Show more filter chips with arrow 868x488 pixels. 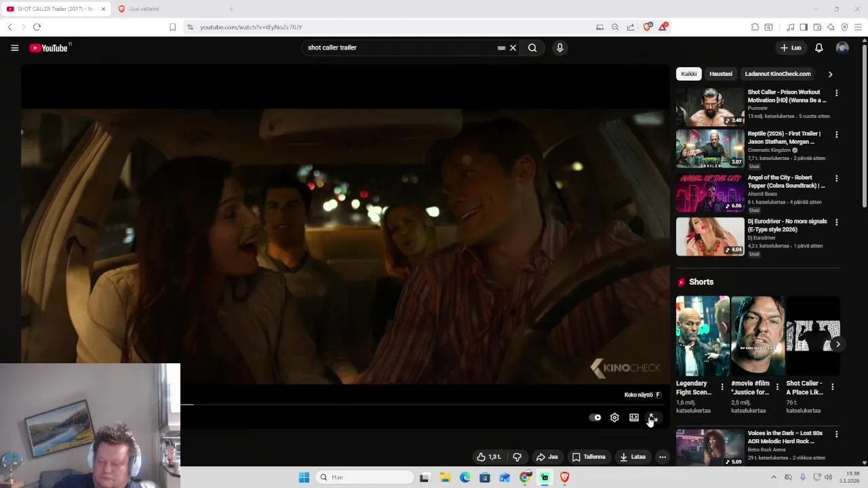pos(830,74)
